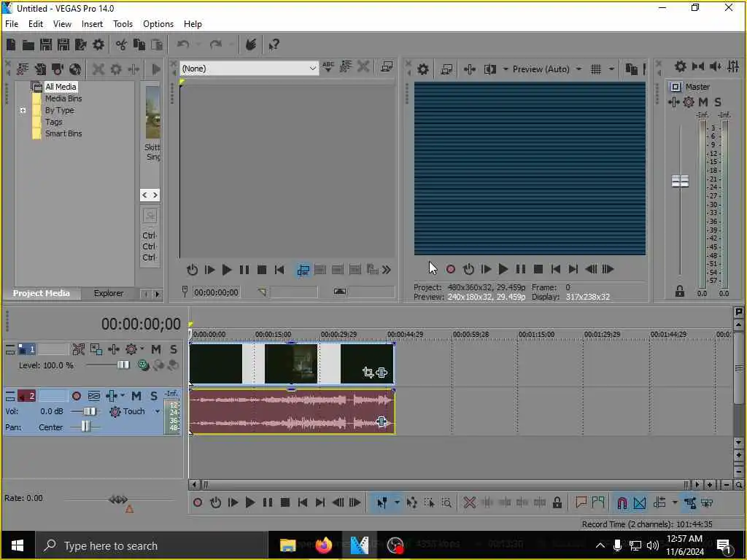Solo video track 1
The image size is (747, 560).
(x=174, y=349)
